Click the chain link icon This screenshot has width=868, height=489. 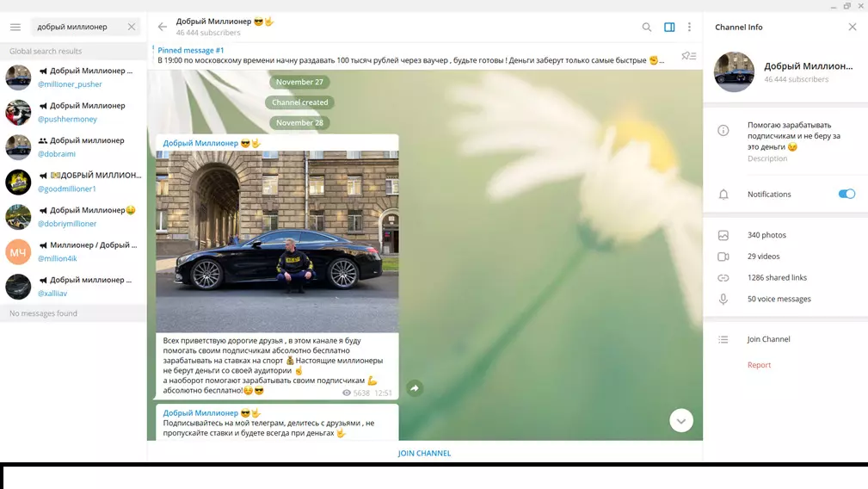tap(723, 278)
